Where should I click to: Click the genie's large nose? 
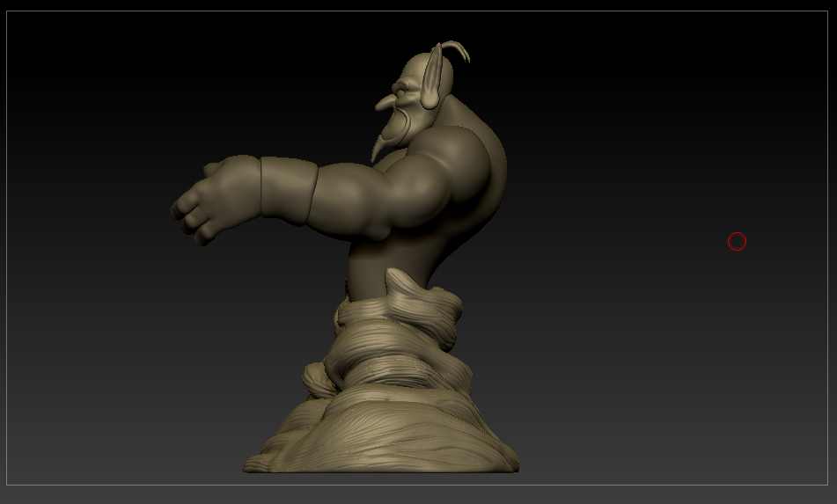[384, 102]
